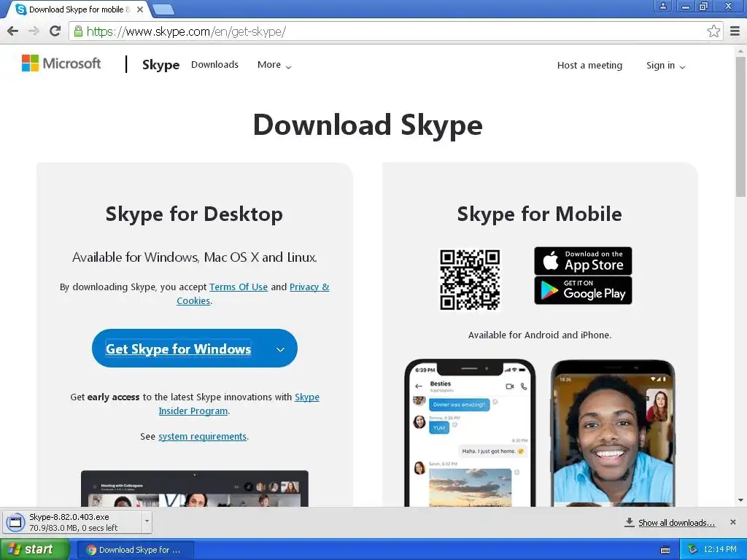Open the Downloads navigation item
747x560 pixels.
214,65
